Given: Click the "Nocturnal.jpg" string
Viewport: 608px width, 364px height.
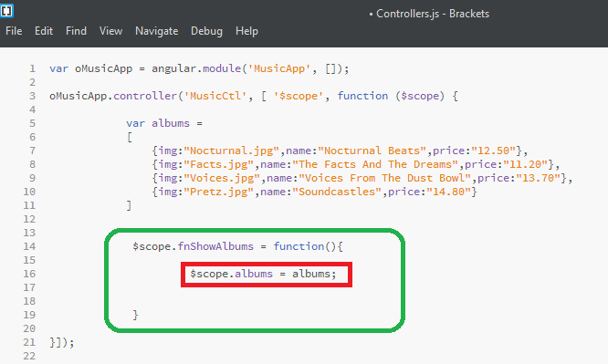Looking at the screenshot, I should (x=232, y=151).
